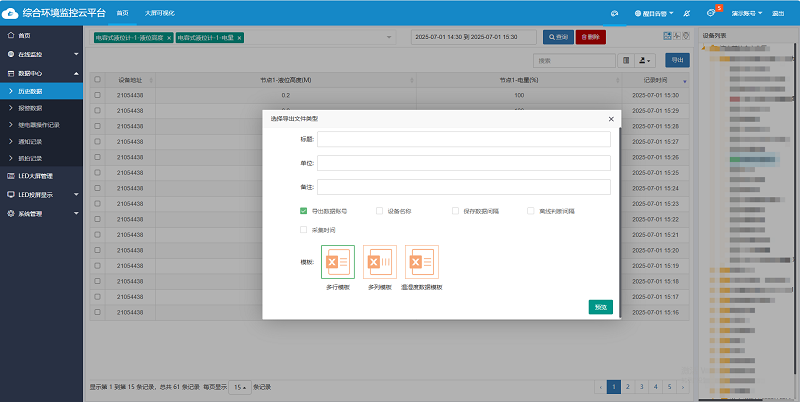Open the 演示账号 account dropdown
Image resolution: width=800 pixels, height=402 pixels.
[745, 13]
